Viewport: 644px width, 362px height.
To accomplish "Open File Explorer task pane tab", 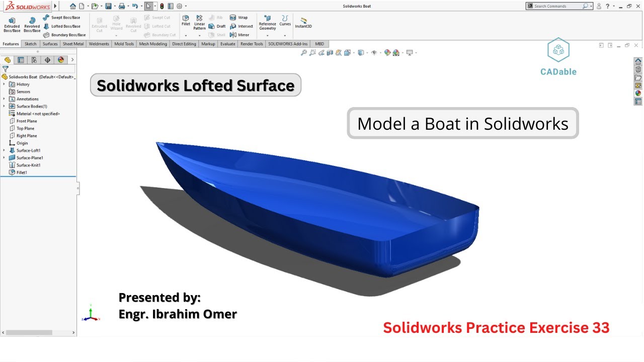I will pos(638,77).
